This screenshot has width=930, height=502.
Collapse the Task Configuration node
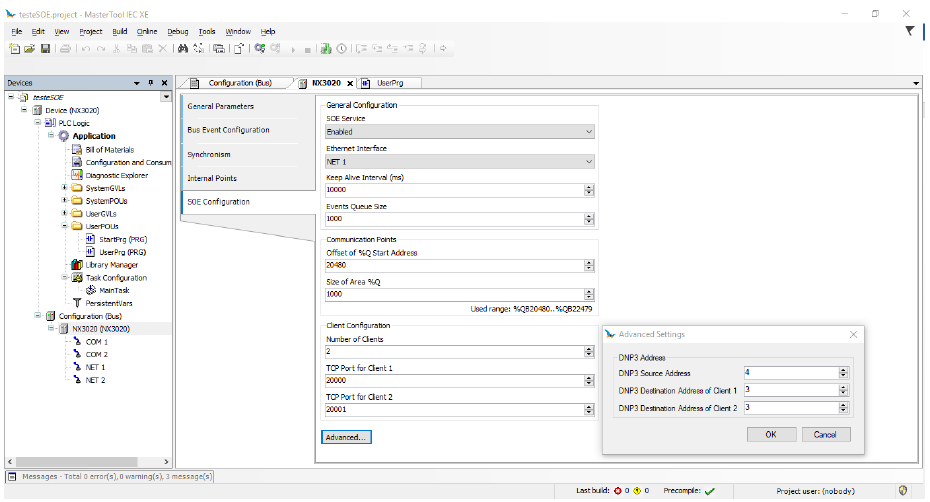[x=65, y=277]
